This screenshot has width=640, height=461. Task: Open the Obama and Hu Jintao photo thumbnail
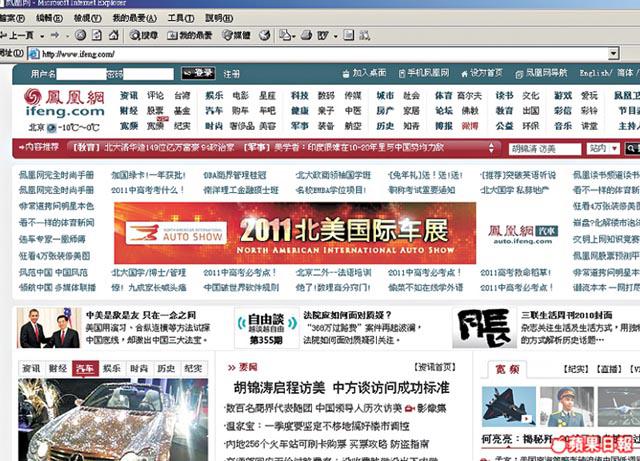pos(49,328)
